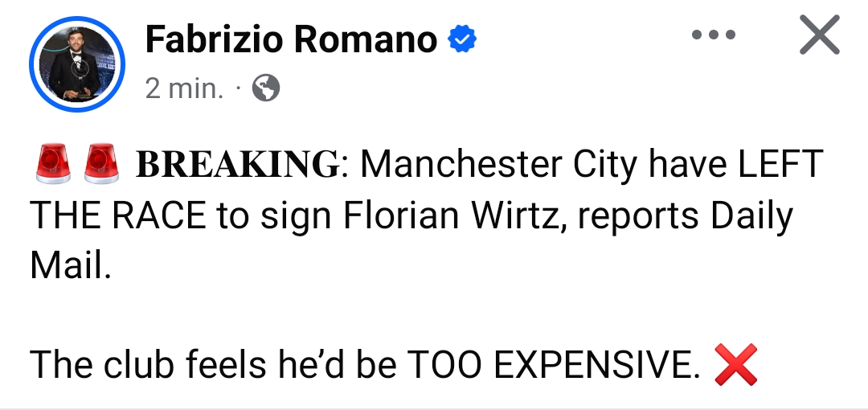Click the first red siren emoji
This screenshot has width=868, height=410.
[53, 163]
